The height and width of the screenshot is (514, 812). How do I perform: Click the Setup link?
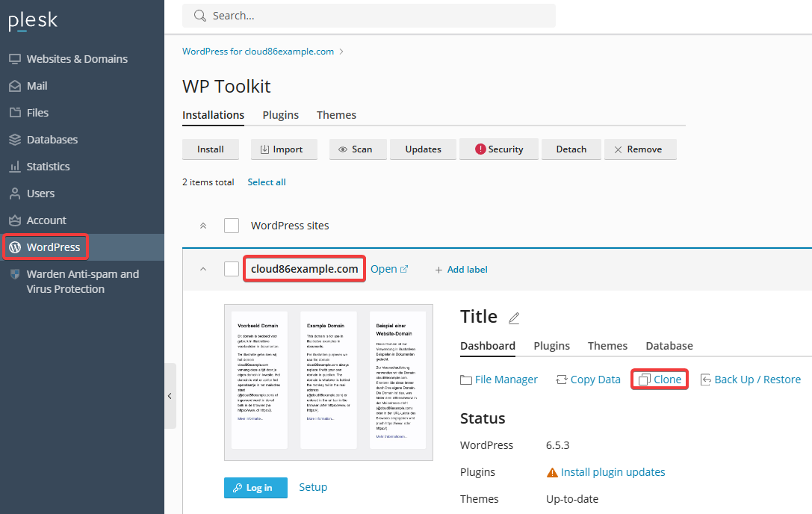tap(313, 487)
